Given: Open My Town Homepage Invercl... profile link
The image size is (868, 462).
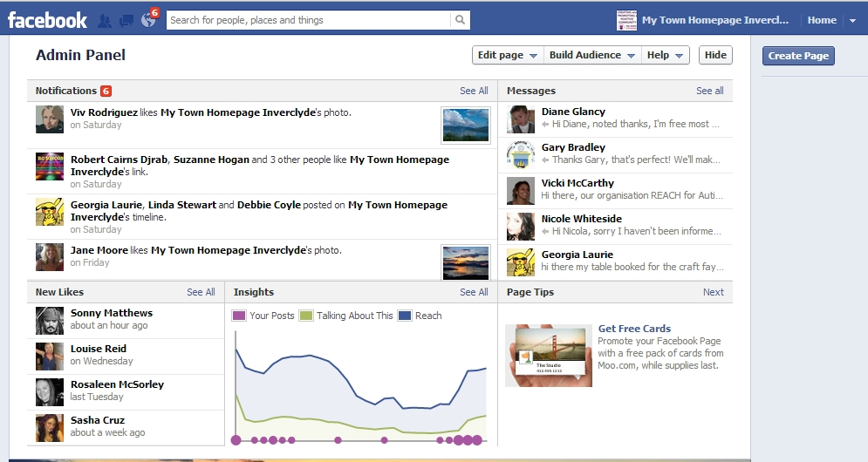Looking at the screenshot, I should pyautogui.click(x=715, y=20).
